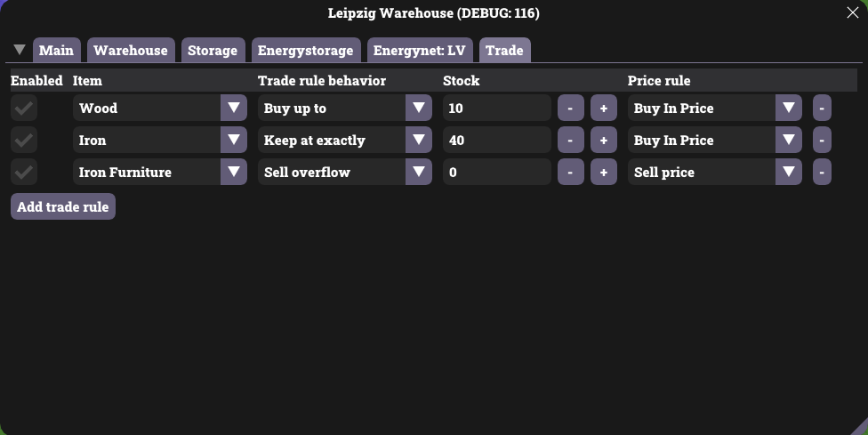Disable the Iron Furniture trade rule checkbox
The width and height of the screenshot is (868, 435).
tap(25, 173)
